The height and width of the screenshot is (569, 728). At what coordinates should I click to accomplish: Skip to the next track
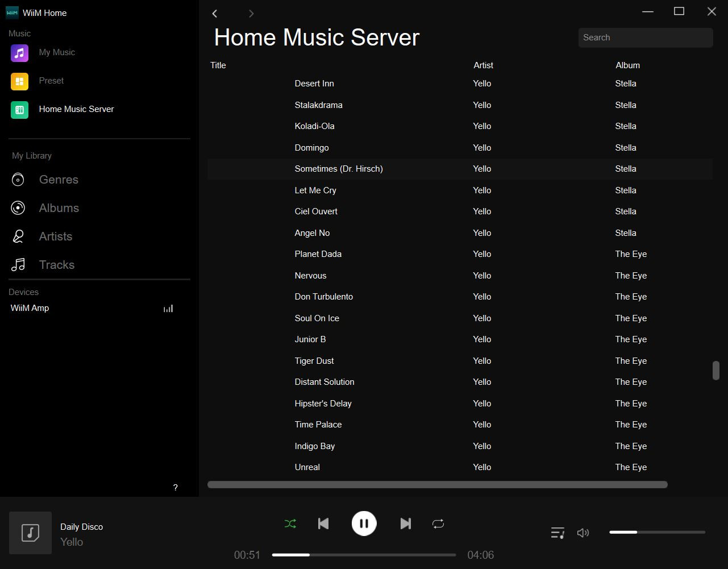click(x=405, y=524)
